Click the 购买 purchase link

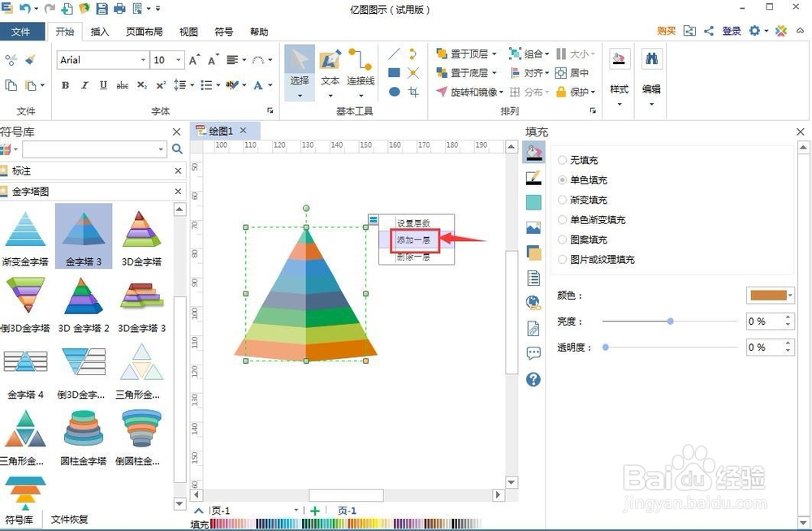click(664, 31)
